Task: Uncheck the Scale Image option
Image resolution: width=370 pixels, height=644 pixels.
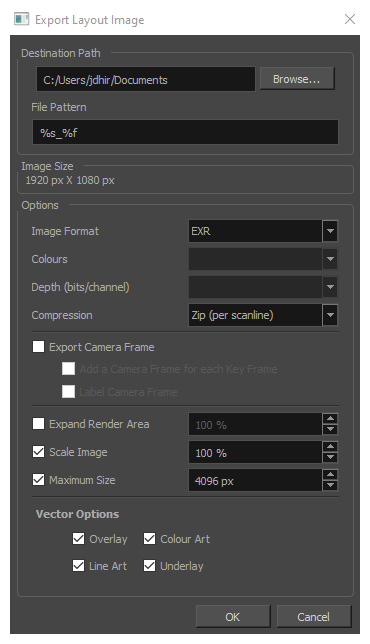Action: point(39,452)
